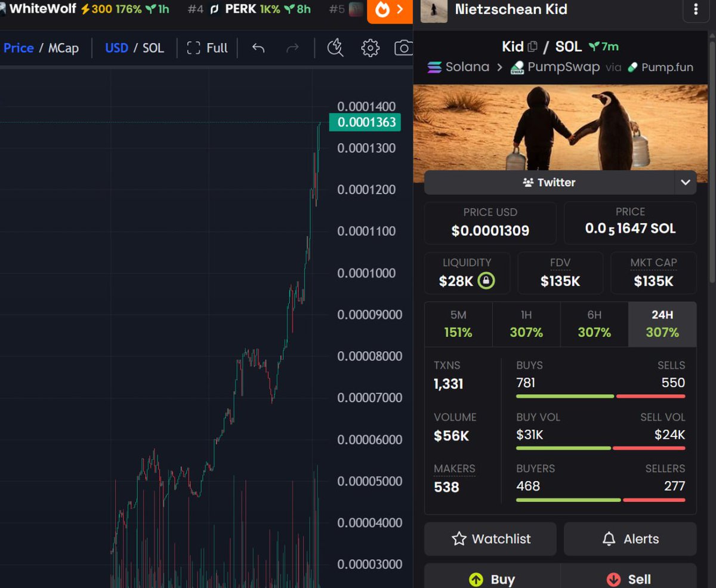Redo the chart action
Screen dimensions: 716x588
click(x=292, y=48)
